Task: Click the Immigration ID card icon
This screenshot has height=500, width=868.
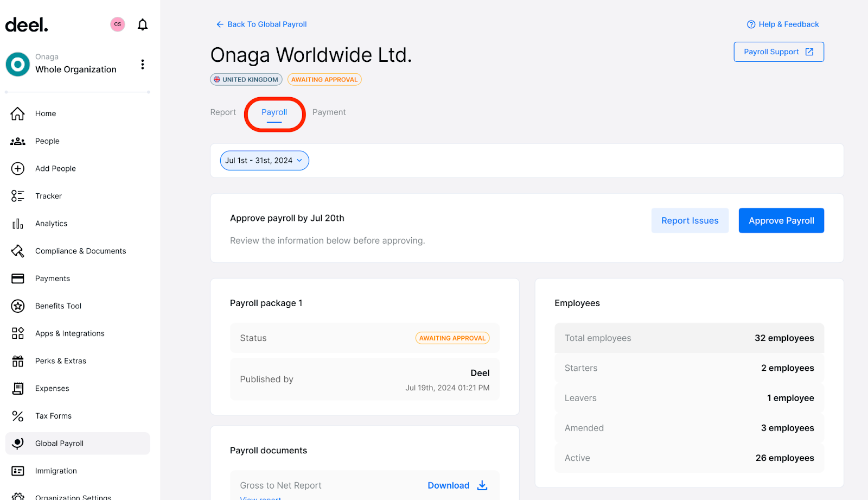Action: [x=18, y=471]
